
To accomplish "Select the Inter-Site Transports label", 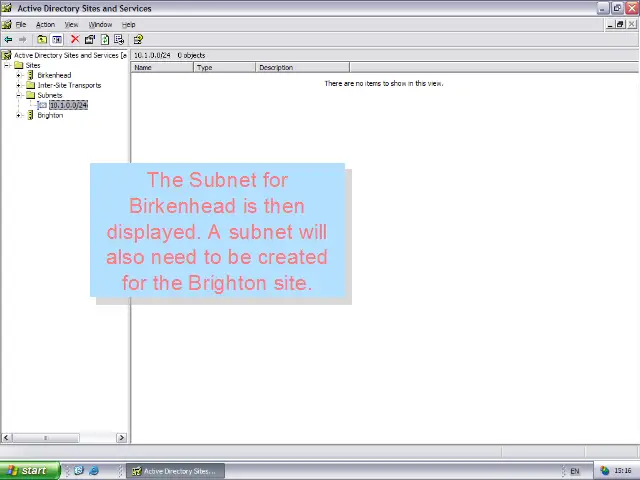I will click(69, 85).
